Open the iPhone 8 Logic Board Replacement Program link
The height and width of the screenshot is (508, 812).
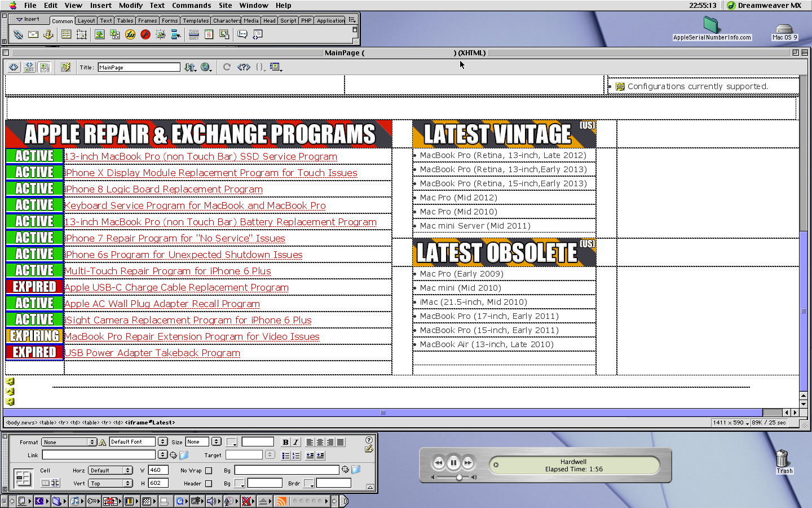point(164,189)
